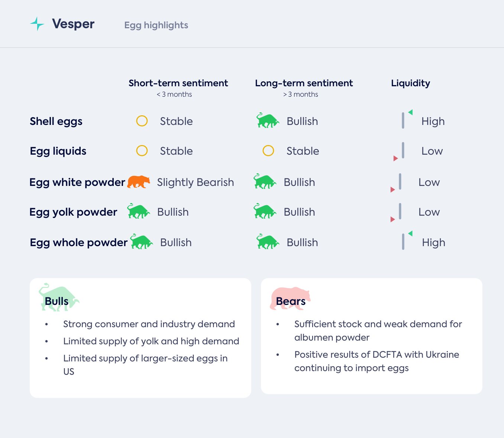
Task: Click the Vesper star logo icon
Action: click(x=37, y=24)
